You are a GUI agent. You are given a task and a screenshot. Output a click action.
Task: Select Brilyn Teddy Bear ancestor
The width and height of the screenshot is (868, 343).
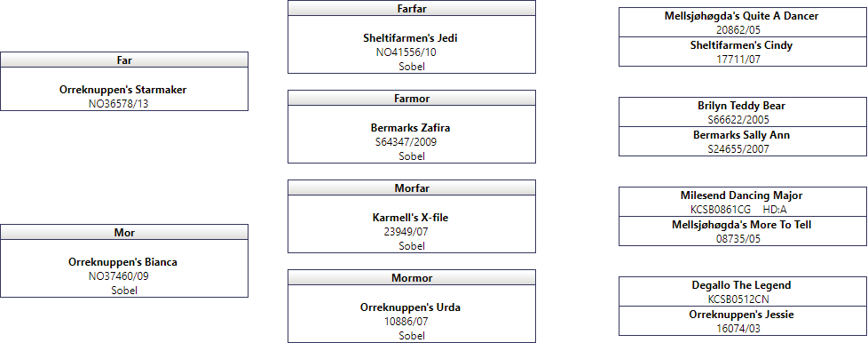coord(741,106)
